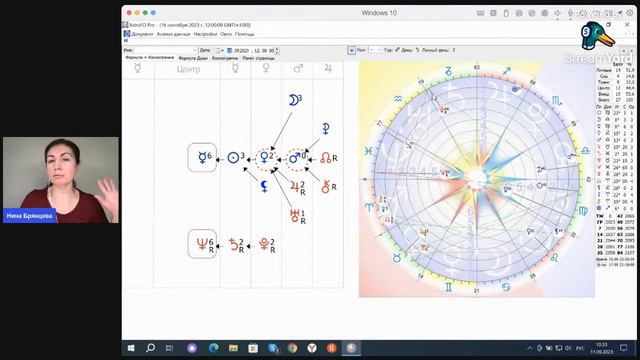The image size is (640, 360).
Task: Click the Leo sign on chart wheel
Action: tap(555, 258)
